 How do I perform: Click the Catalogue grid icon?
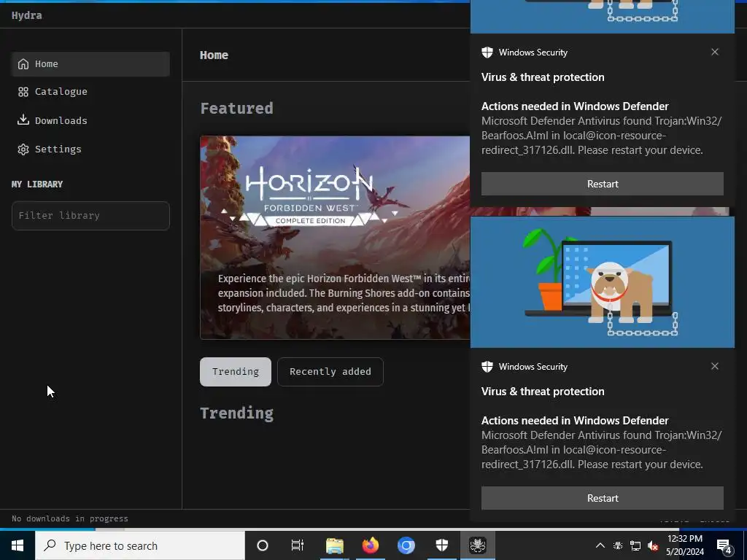pyautogui.click(x=23, y=92)
